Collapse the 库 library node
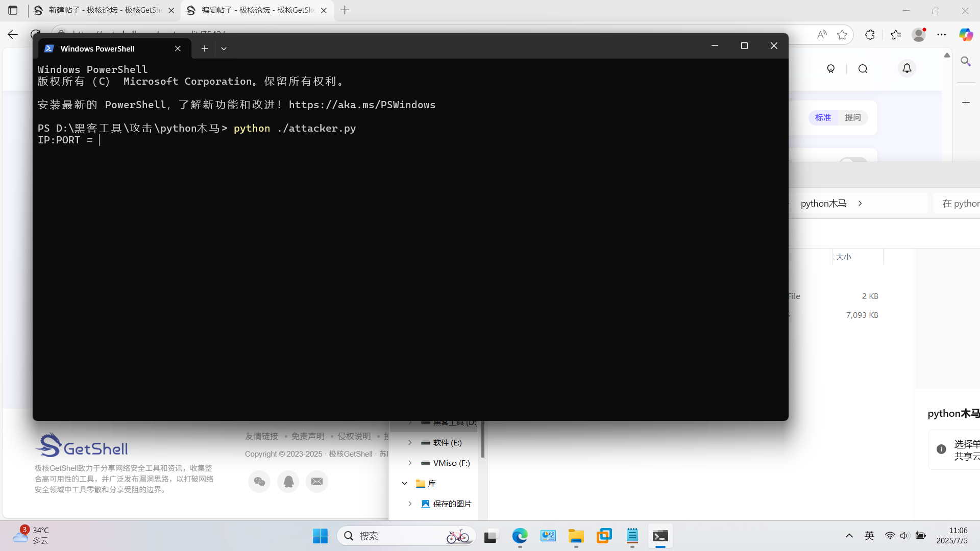Screen dimensions: 980x551 404,483
